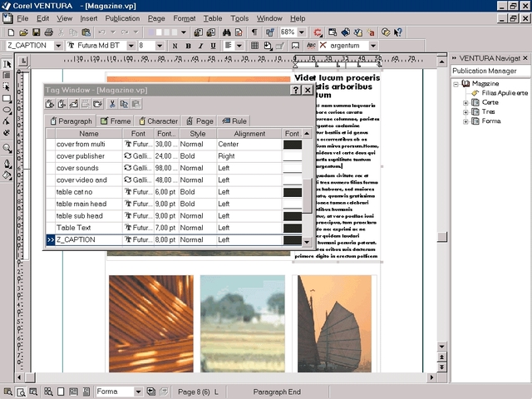This screenshot has width=532, height=399.
Task: Select the ellipse drawing tool in the toolbox
Action: point(7,111)
